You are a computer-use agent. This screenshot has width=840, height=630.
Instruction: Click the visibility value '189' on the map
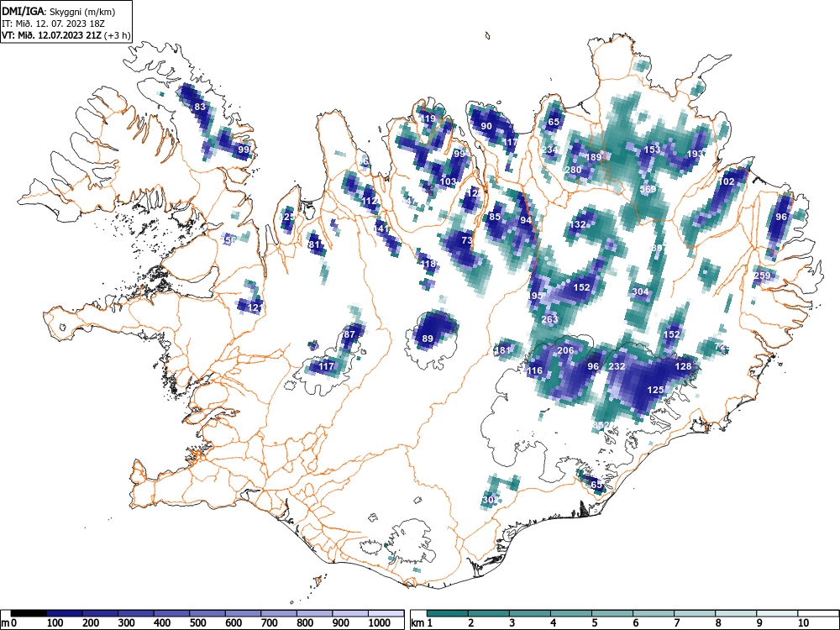click(594, 157)
